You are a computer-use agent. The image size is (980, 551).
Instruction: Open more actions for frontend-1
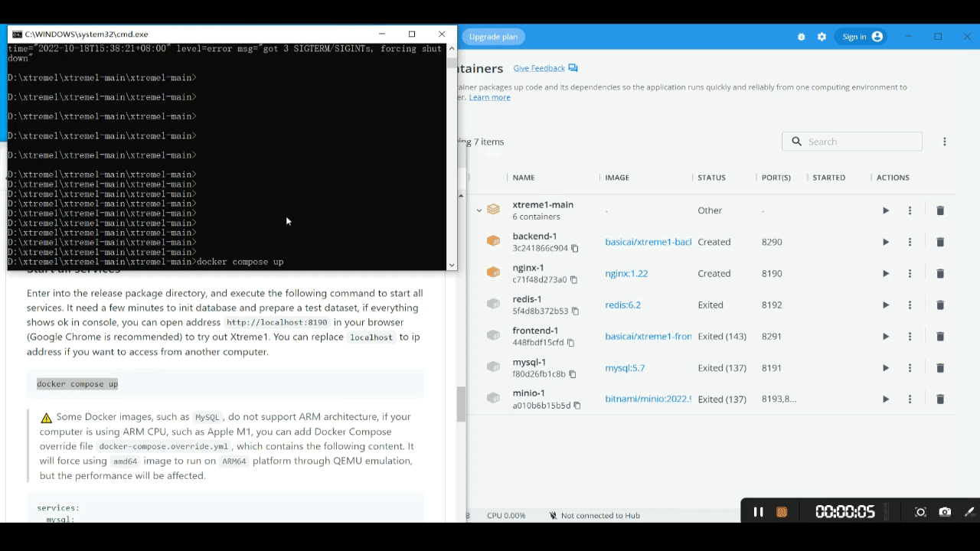tap(910, 336)
